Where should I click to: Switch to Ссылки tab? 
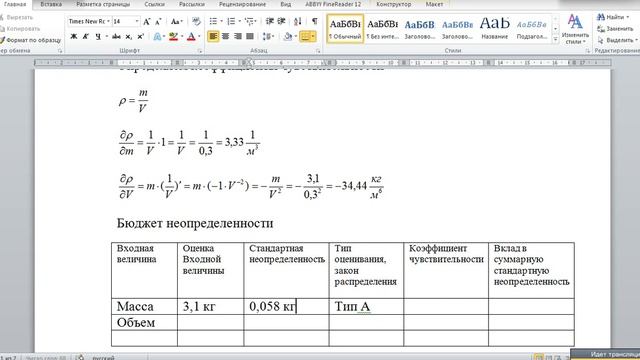coord(155,4)
